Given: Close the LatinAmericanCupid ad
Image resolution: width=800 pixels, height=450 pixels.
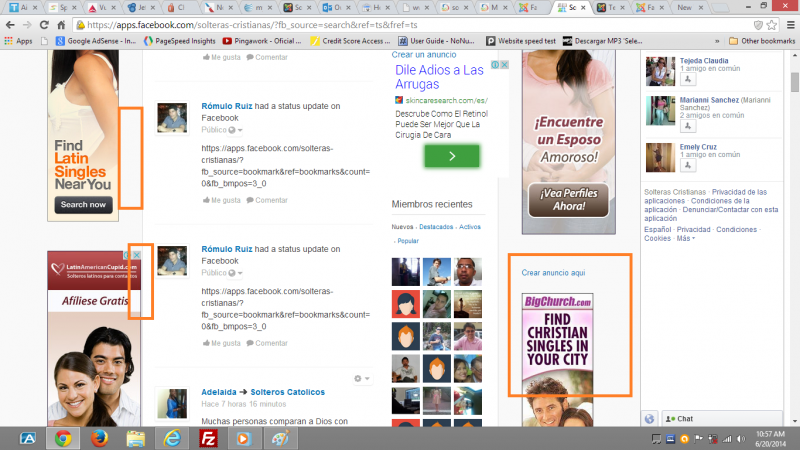Looking at the screenshot, I should coord(137,255).
